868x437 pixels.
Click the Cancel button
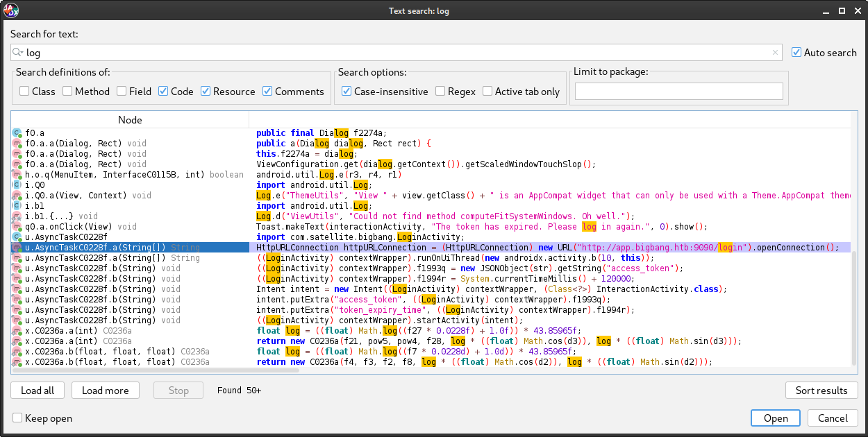833,418
